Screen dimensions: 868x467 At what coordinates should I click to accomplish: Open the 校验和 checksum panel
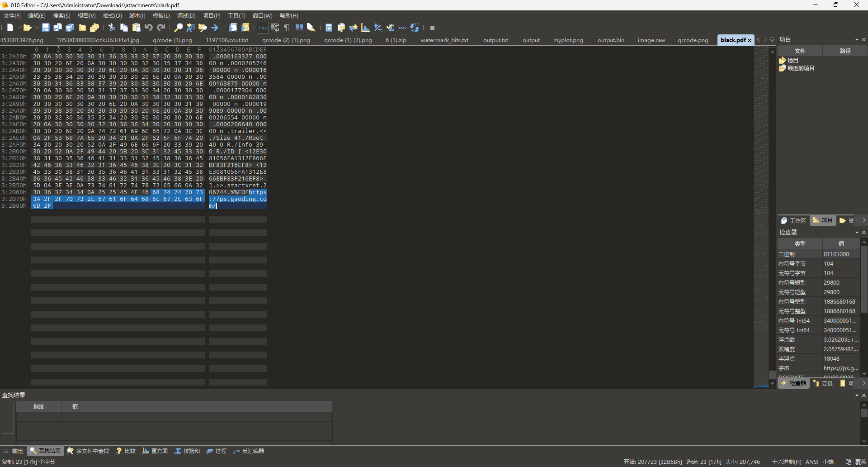click(x=187, y=451)
